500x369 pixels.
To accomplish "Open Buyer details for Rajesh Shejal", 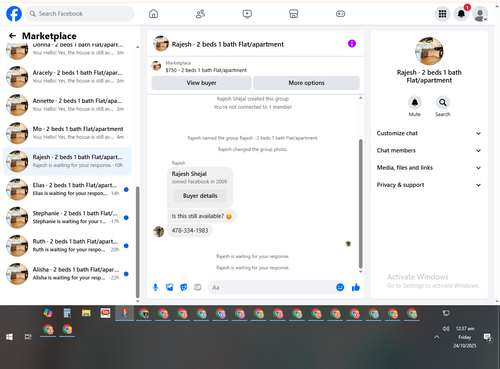I will [200, 196].
